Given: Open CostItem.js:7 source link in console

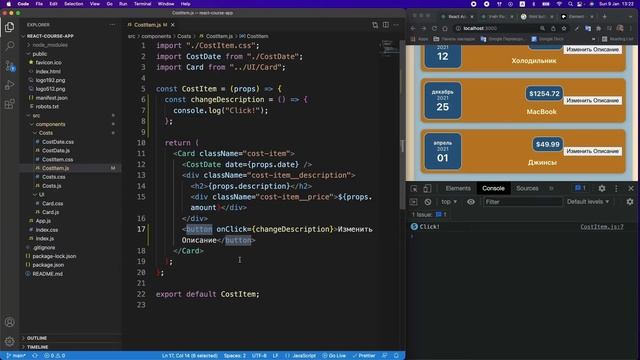Looking at the screenshot, I should coord(602,227).
